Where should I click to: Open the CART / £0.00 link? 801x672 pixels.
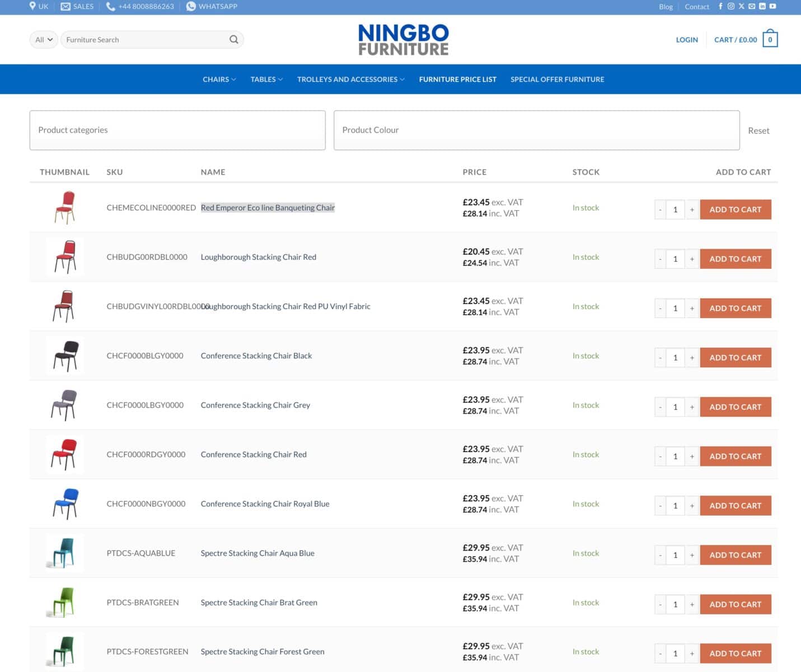[736, 40]
